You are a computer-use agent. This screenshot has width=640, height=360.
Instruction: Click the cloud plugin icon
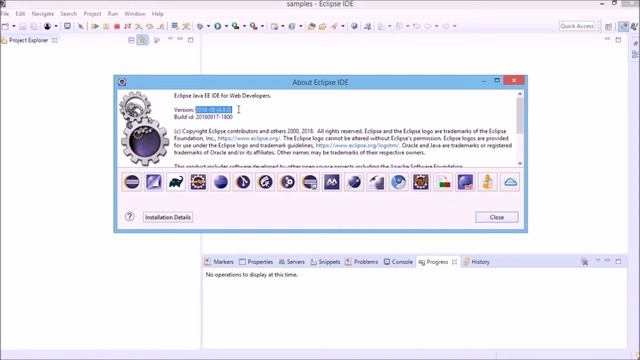click(510, 182)
